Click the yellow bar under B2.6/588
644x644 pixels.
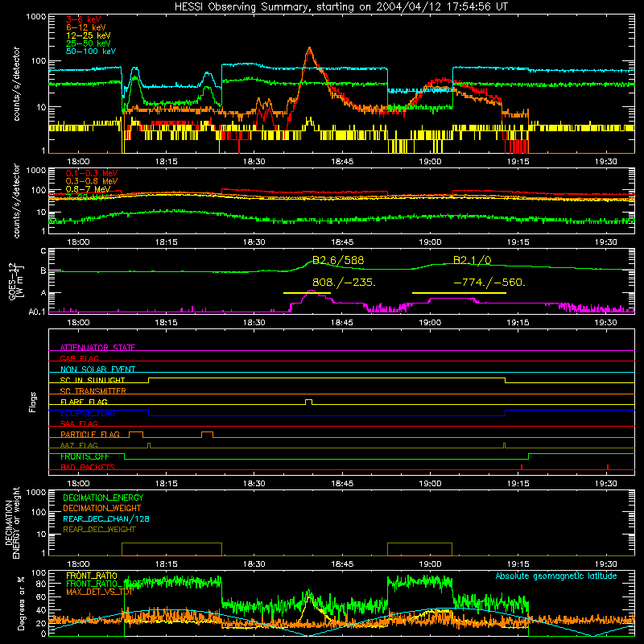[307, 293]
